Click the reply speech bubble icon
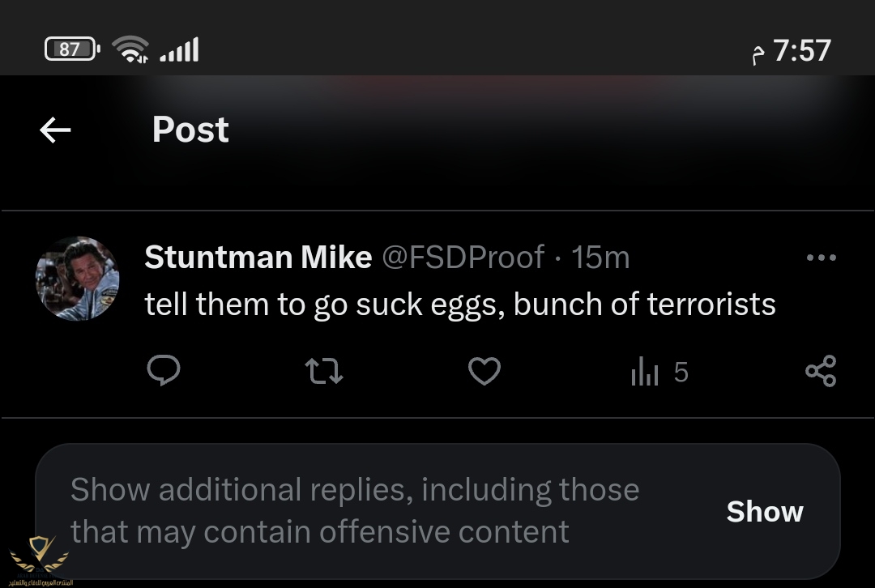The image size is (875, 588). [163, 372]
